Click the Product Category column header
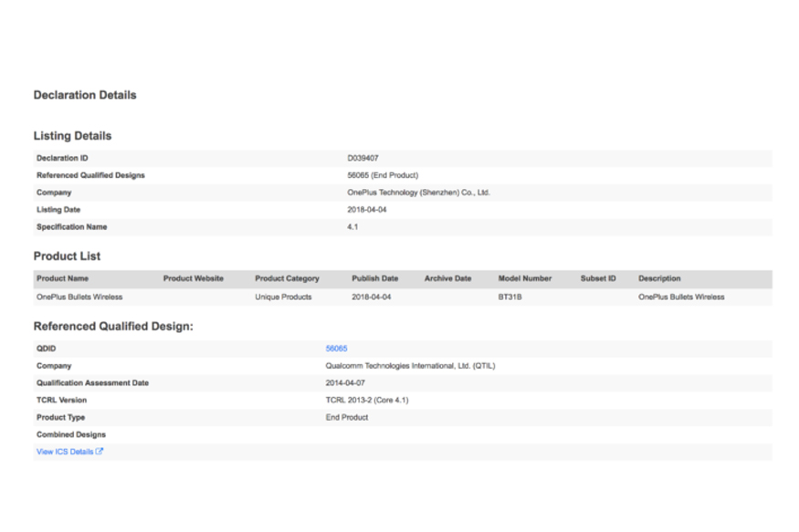This screenshot has width=799, height=532. coord(287,278)
